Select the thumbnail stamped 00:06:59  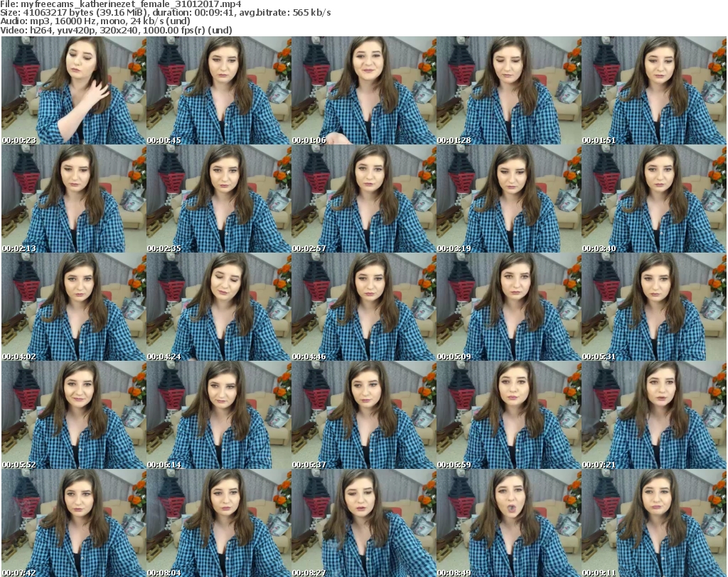509,415
